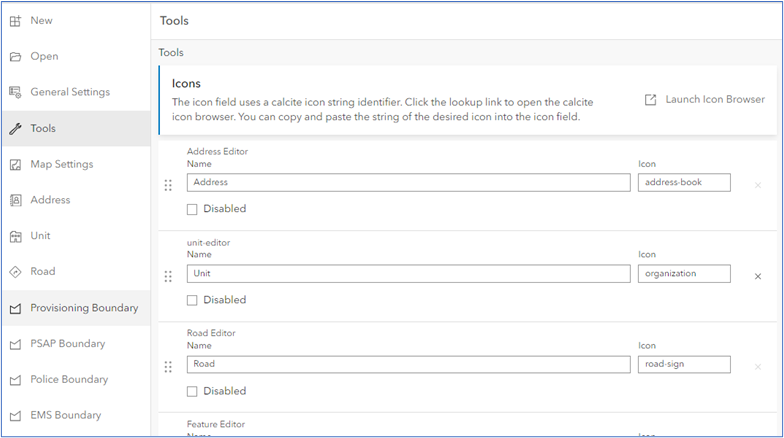784x438 pixels.
Task: Open General Settings page
Action: (76, 92)
